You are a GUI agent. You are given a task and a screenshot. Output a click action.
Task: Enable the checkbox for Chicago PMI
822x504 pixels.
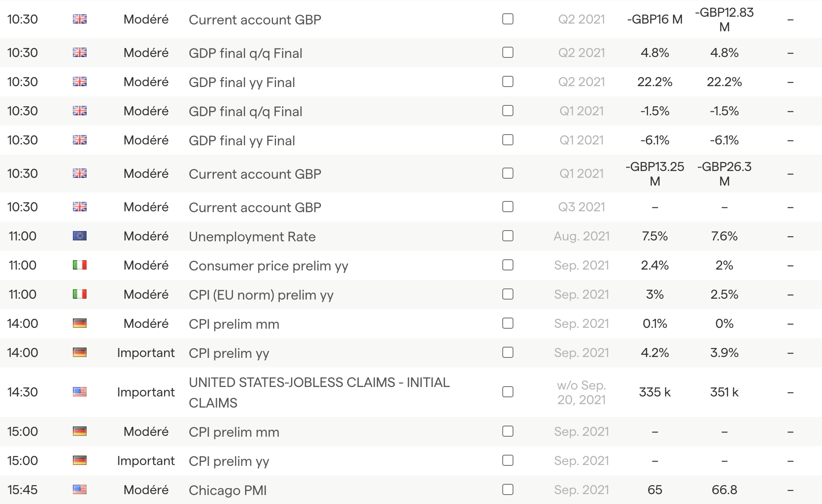pos(508,490)
